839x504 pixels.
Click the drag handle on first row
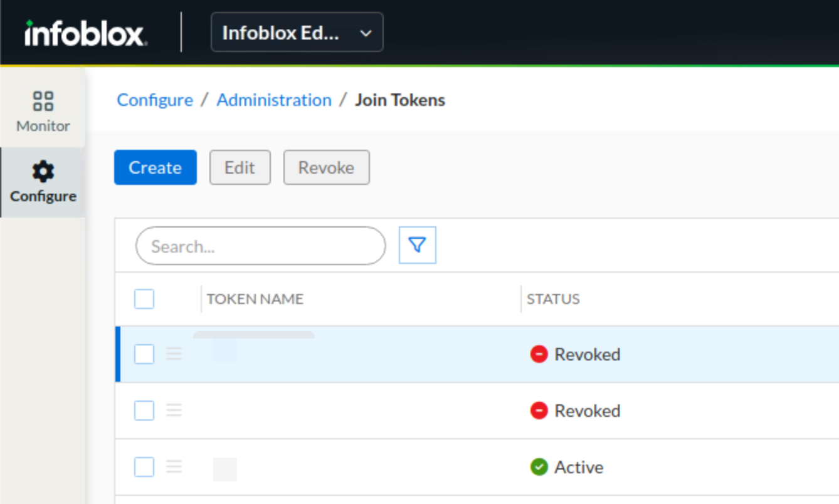174,354
